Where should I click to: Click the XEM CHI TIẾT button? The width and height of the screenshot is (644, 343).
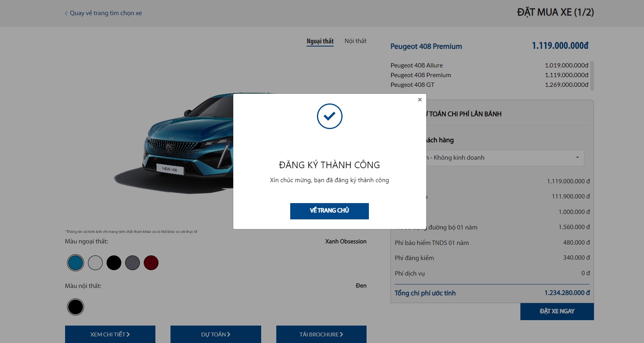click(110, 334)
